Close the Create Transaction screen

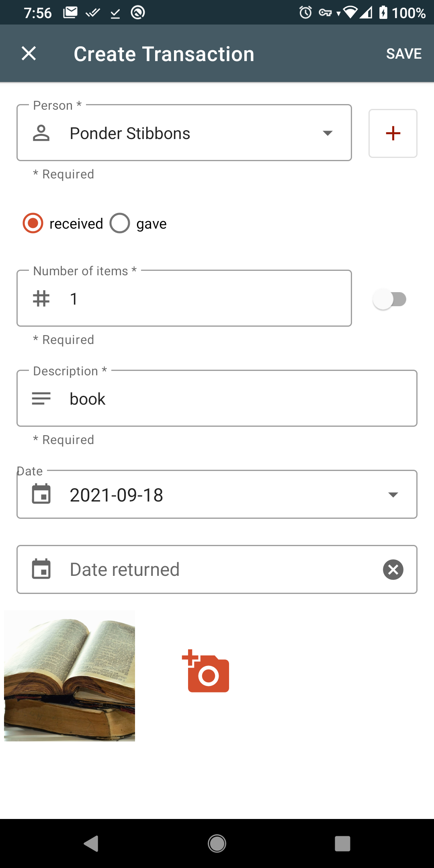coord(29,53)
